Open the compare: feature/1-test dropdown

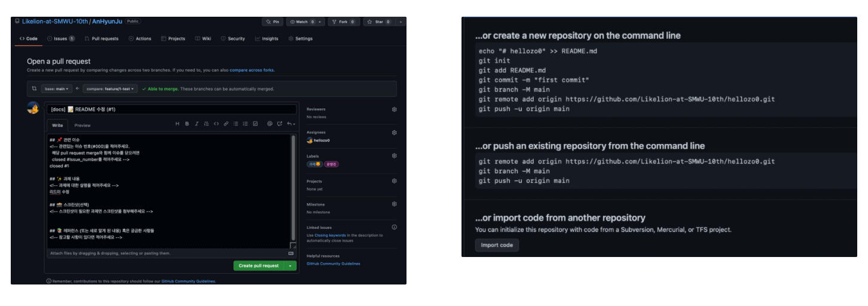coord(110,88)
